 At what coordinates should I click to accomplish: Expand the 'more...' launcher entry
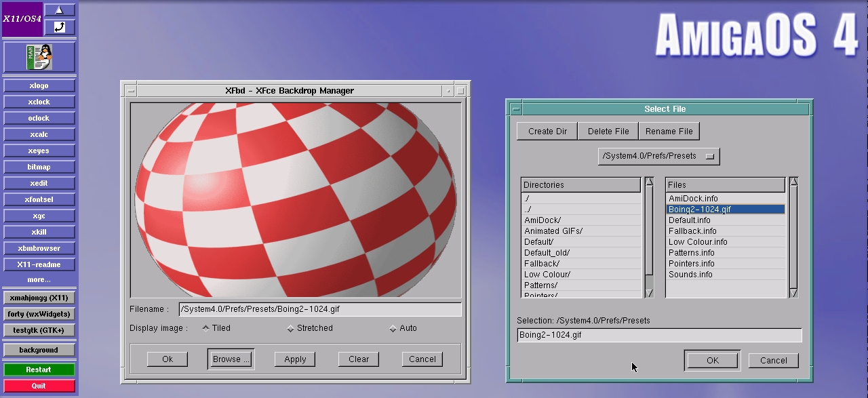pos(39,280)
